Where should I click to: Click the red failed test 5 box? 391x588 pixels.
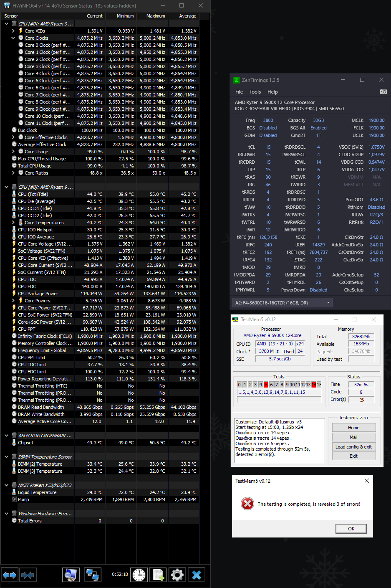pos(266,385)
